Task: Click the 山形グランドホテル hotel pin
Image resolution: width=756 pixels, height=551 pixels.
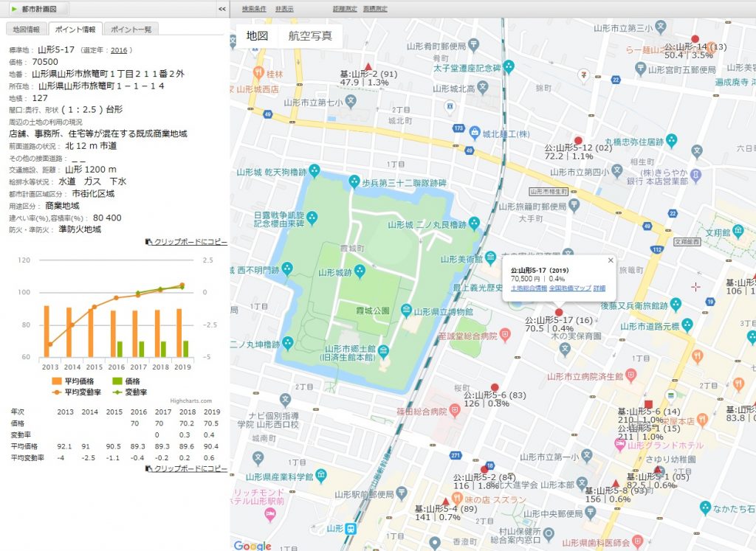Action: click(620, 445)
